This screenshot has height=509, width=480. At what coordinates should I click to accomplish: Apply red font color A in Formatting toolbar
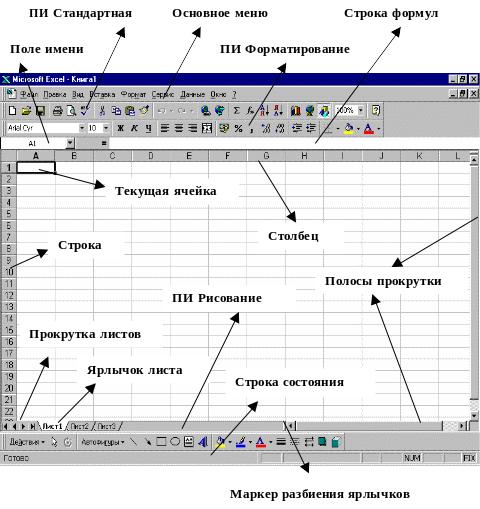pyautogui.click(x=369, y=128)
